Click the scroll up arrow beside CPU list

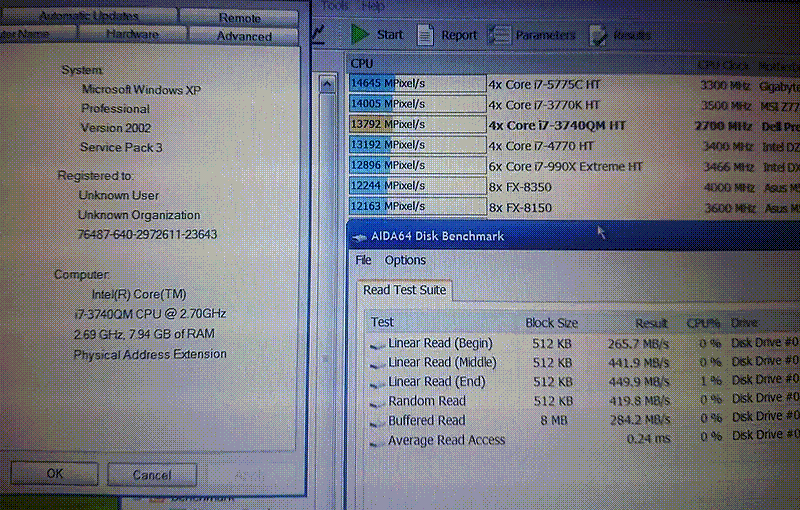[327, 84]
